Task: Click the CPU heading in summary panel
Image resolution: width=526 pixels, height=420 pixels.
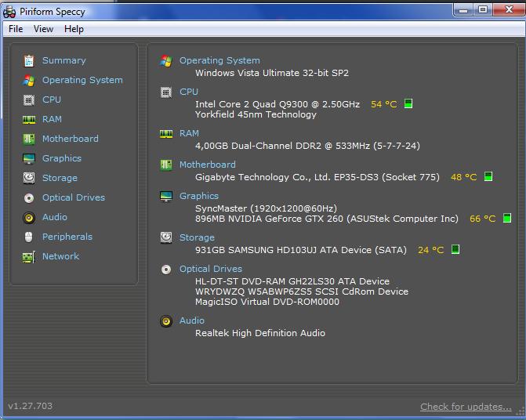Action: 189,92
